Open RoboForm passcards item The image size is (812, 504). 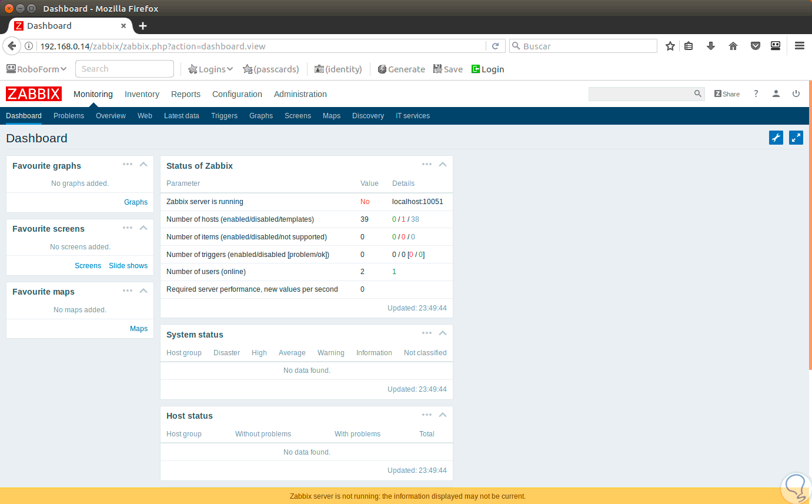(271, 69)
